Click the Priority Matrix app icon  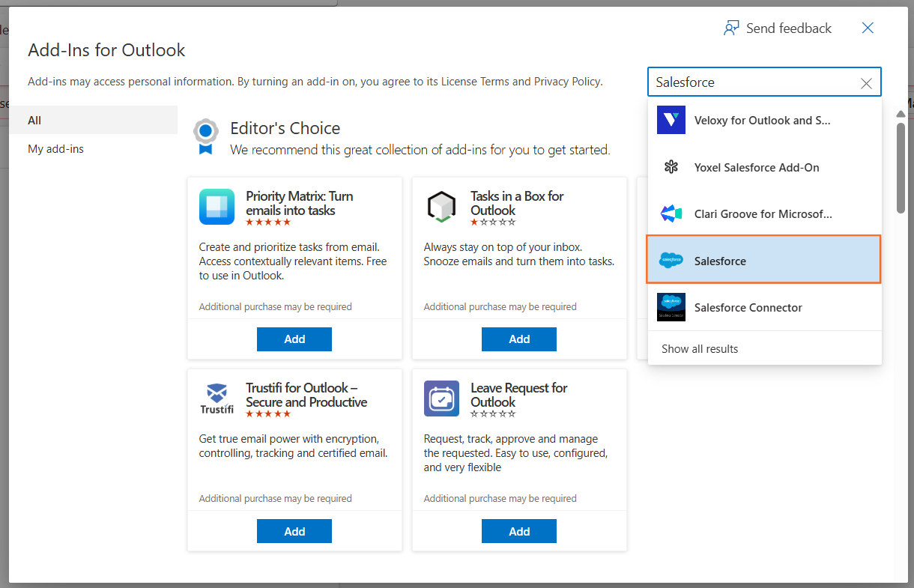coord(217,207)
